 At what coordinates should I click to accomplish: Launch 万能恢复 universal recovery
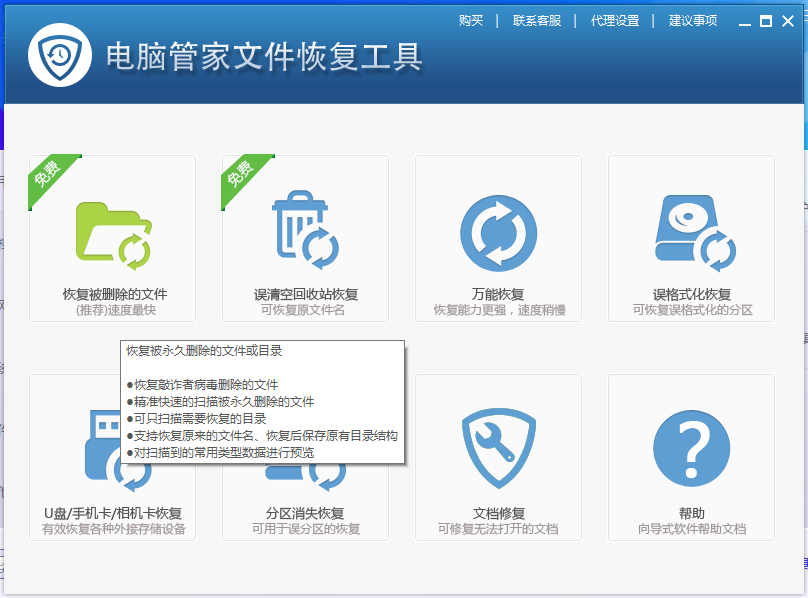[x=499, y=237]
